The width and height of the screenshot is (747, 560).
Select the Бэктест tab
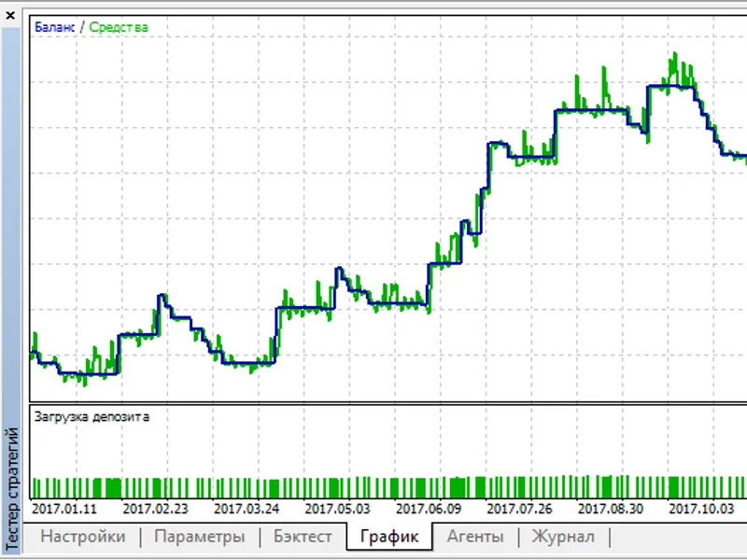coord(303,537)
